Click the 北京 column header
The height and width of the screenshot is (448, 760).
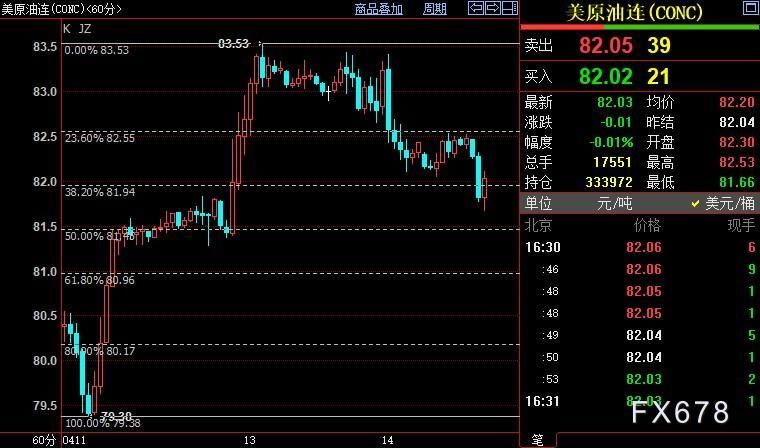point(538,225)
